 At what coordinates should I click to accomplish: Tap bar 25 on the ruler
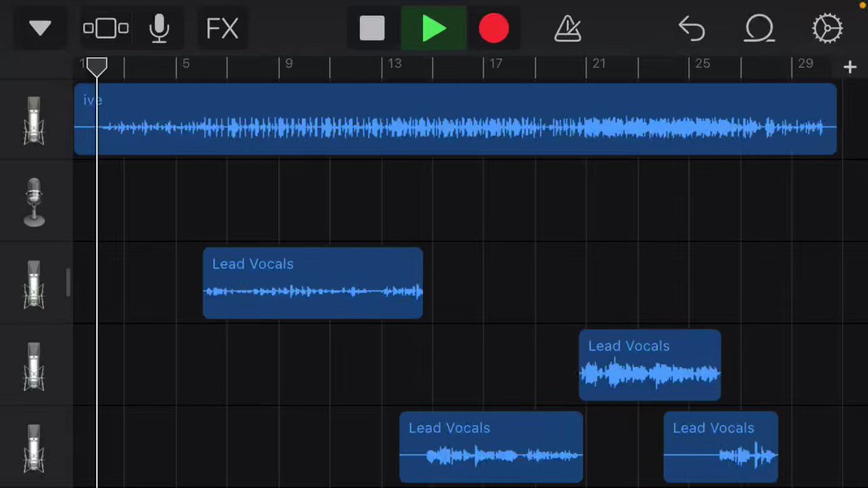point(702,64)
